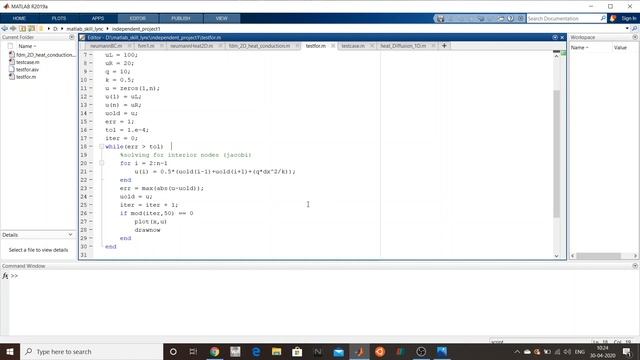640x360 pixels.
Task: Go back to the previous folder
Action: point(4,29)
